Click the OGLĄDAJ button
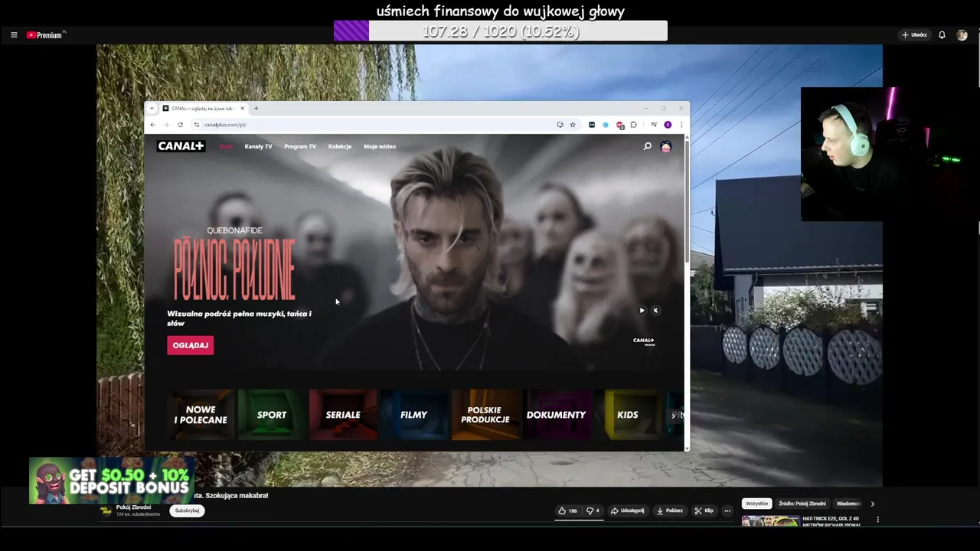980x551 pixels. click(x=191, y=345)
